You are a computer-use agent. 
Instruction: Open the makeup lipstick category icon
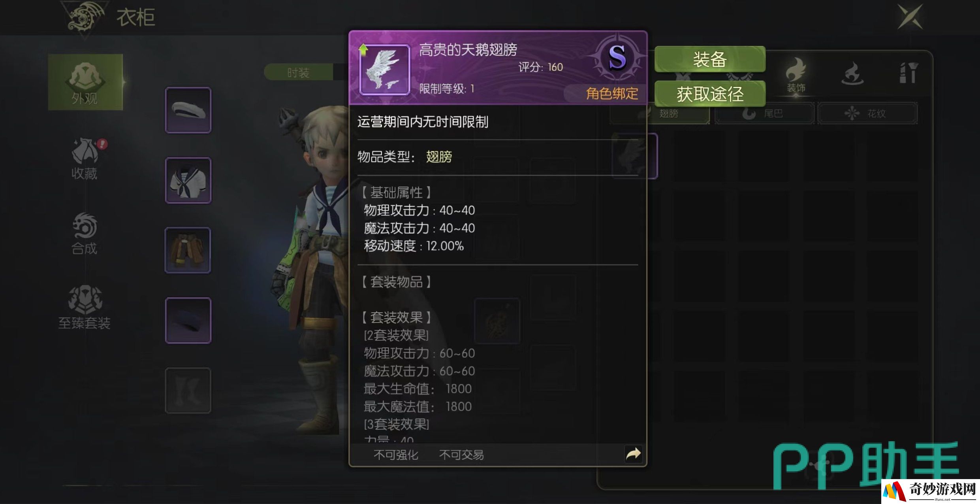pos(908,73)
